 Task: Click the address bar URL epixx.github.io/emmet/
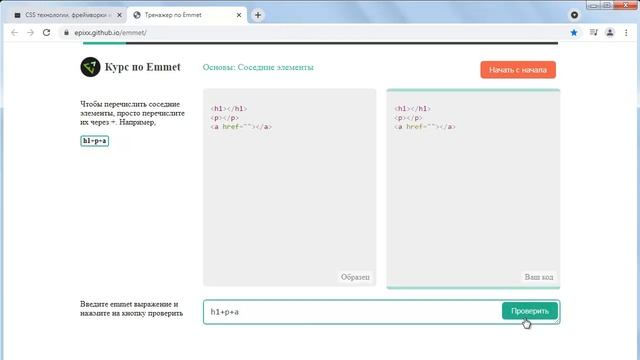coord(110,33)
